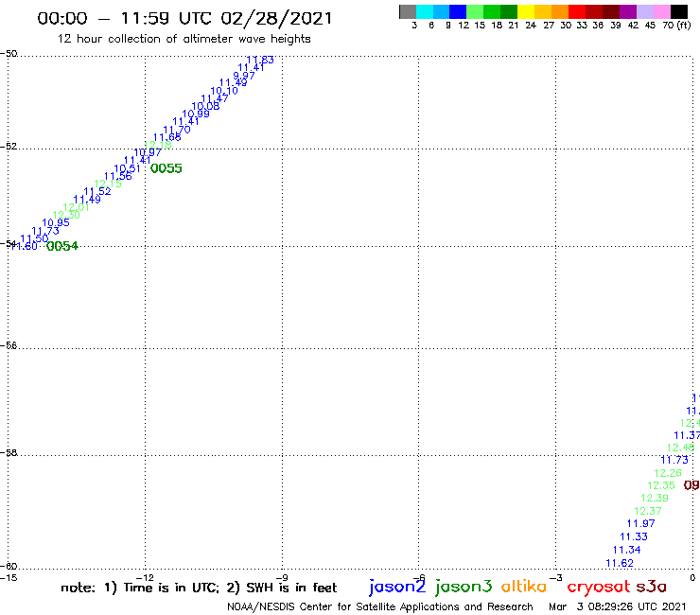Click the green 12.18 wave height value
The width and height of the screenshot is (700, 615).
158,145
